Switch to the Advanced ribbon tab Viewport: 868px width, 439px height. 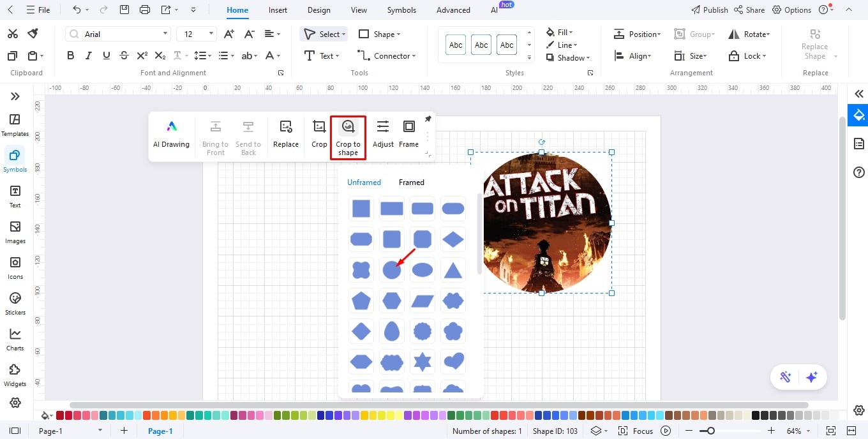[453, 10]
